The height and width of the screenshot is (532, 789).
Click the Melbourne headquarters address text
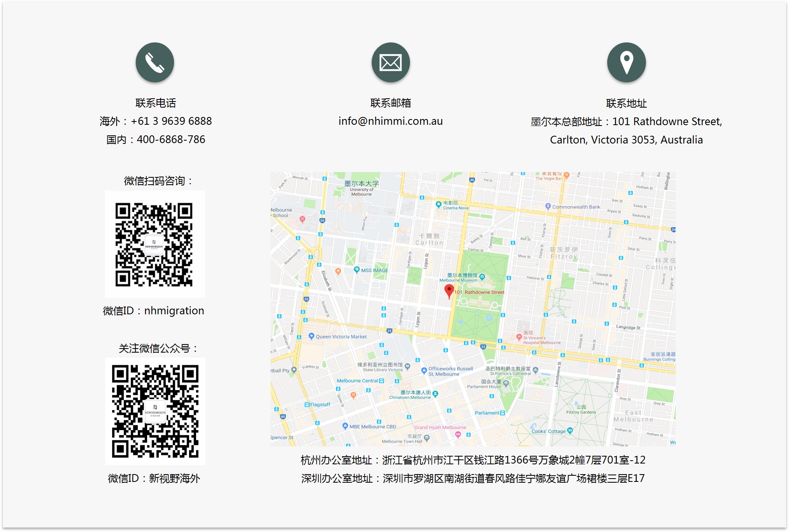click(x=626, y=130)
